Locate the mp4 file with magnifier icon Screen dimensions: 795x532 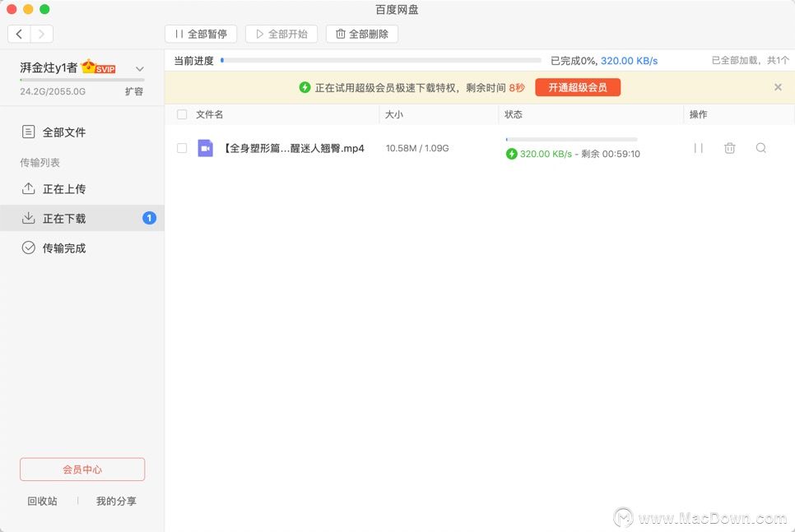761,148
